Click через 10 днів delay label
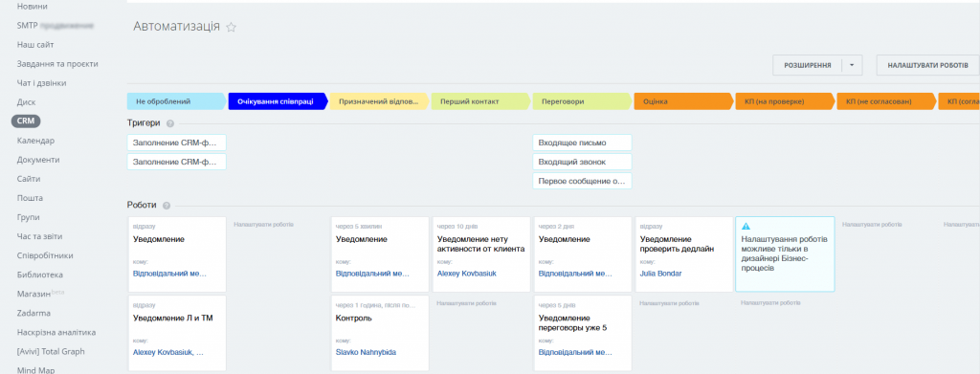This screenshot has width=980, height=374. pyautogui.click(x=457, y=227)
